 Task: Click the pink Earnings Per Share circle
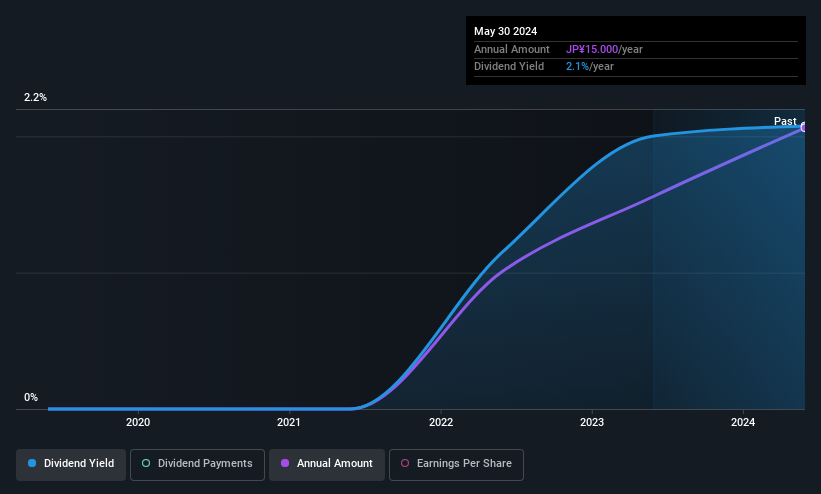coord(405,463)
